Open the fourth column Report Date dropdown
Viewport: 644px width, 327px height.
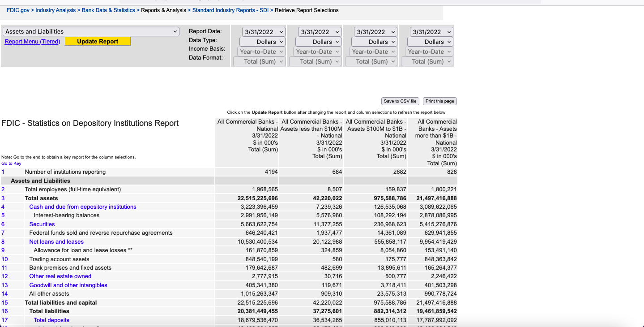[x=431, y=32]
